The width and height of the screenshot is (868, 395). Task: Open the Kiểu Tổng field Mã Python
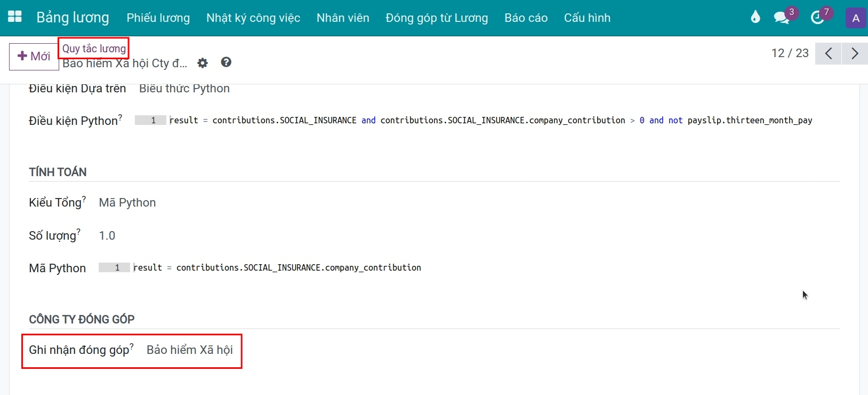click(127, 203)
